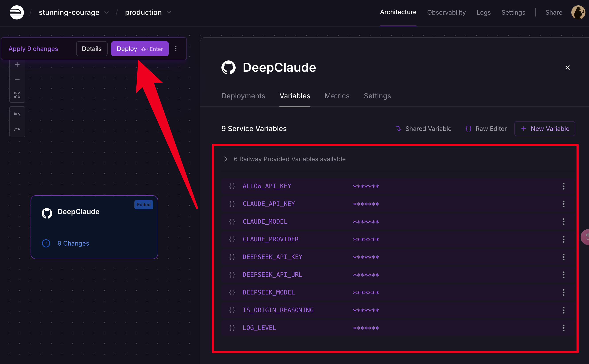The width and height of the screenshot is (589, 364).
Task: Click the Deploy button
Action: pos(139,49)
